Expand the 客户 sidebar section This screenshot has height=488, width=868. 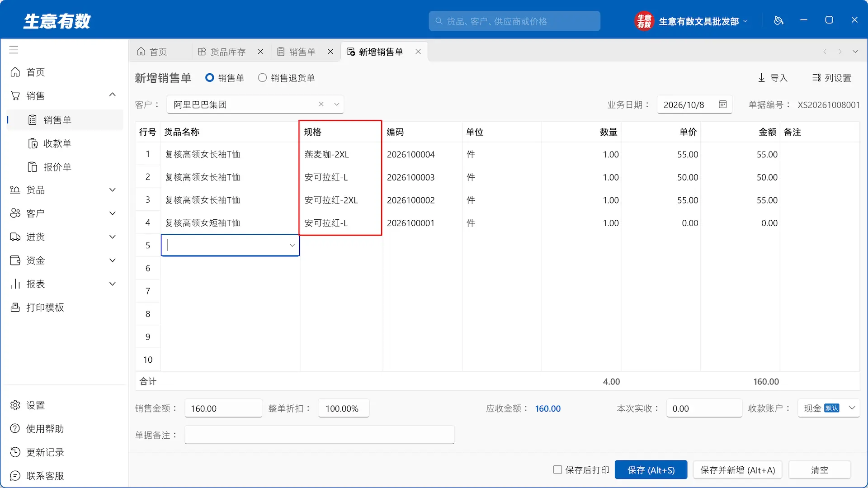coord(113,213)
